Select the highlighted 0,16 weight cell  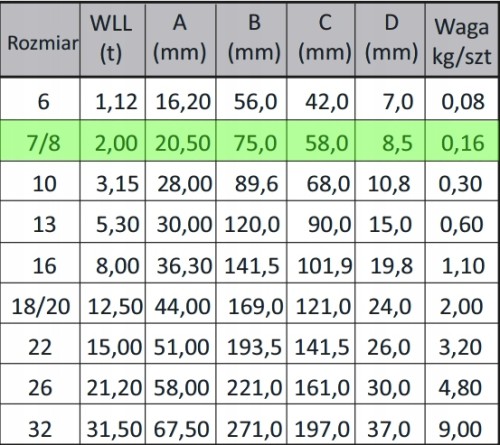pyautogui.click(x=462, y=141)
